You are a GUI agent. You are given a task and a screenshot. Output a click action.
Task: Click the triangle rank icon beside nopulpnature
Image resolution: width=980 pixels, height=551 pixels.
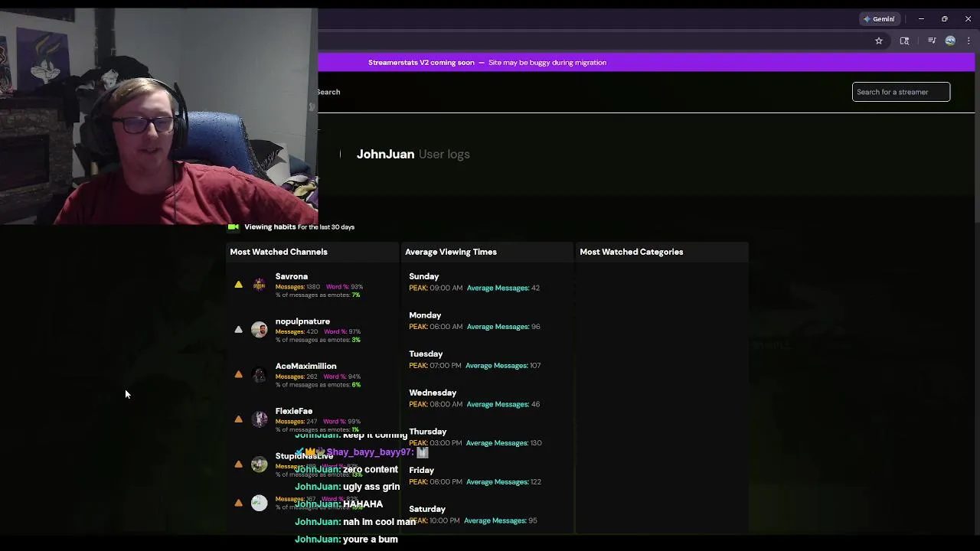[x=238, y=330]
